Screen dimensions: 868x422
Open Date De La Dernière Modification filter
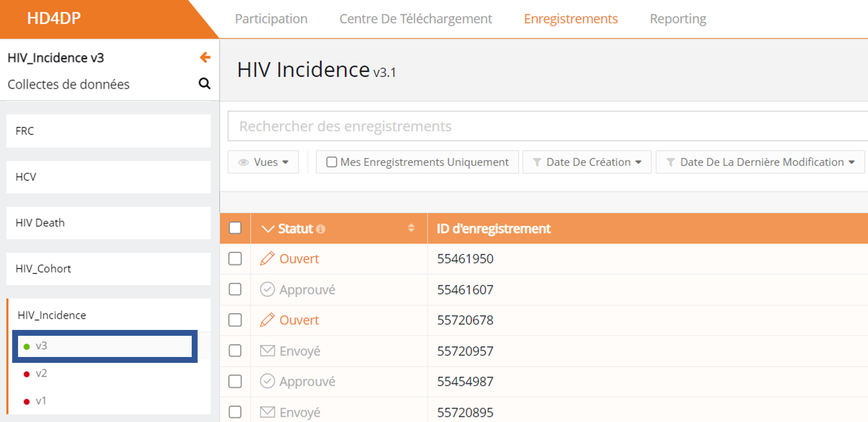760,162
